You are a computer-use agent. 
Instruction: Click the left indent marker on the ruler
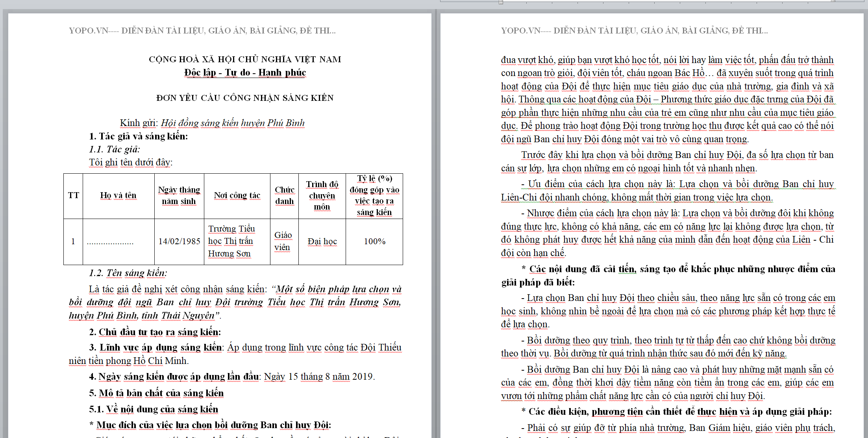pos(501,2)
